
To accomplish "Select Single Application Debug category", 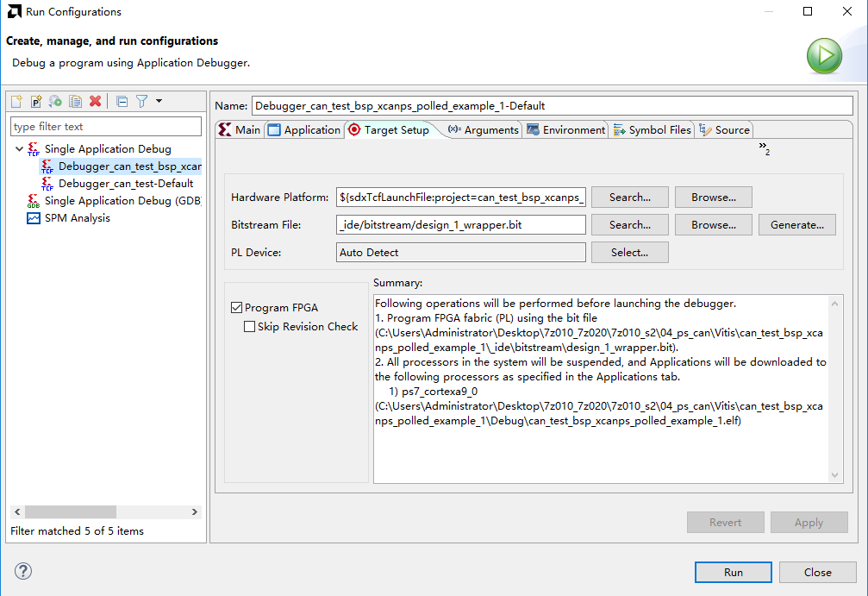I will coord(108,149).
